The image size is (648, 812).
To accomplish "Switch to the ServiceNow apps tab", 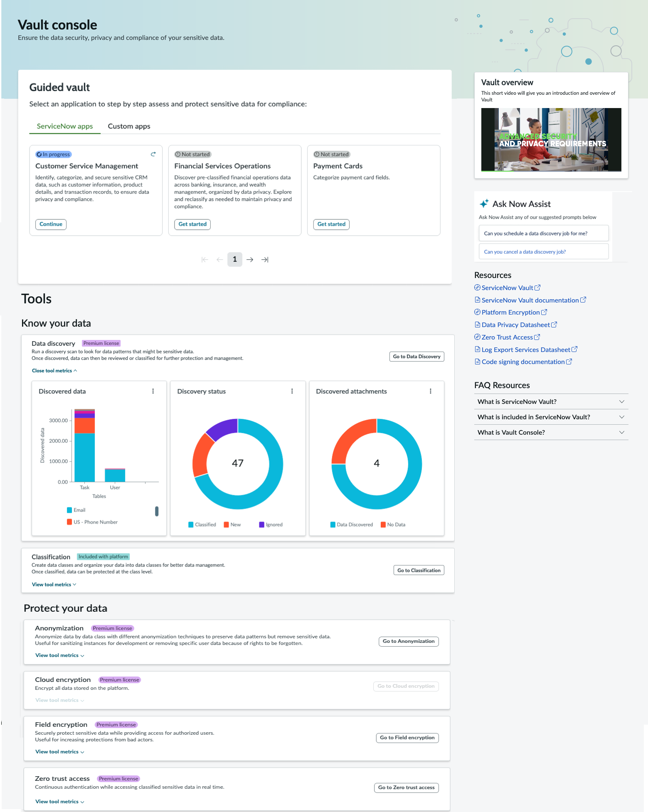I will (65, 126).
